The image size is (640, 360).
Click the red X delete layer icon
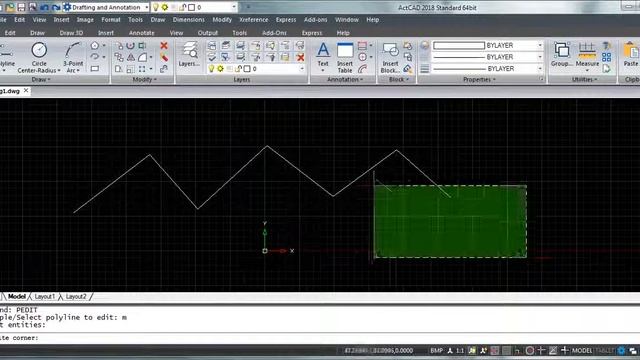click(x=300, y=57)
